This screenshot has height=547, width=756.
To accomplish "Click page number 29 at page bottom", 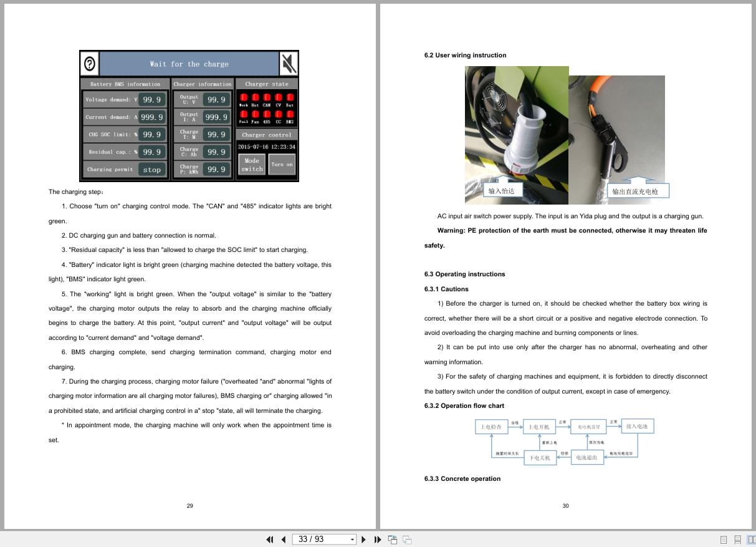I will tap(189, 506).
